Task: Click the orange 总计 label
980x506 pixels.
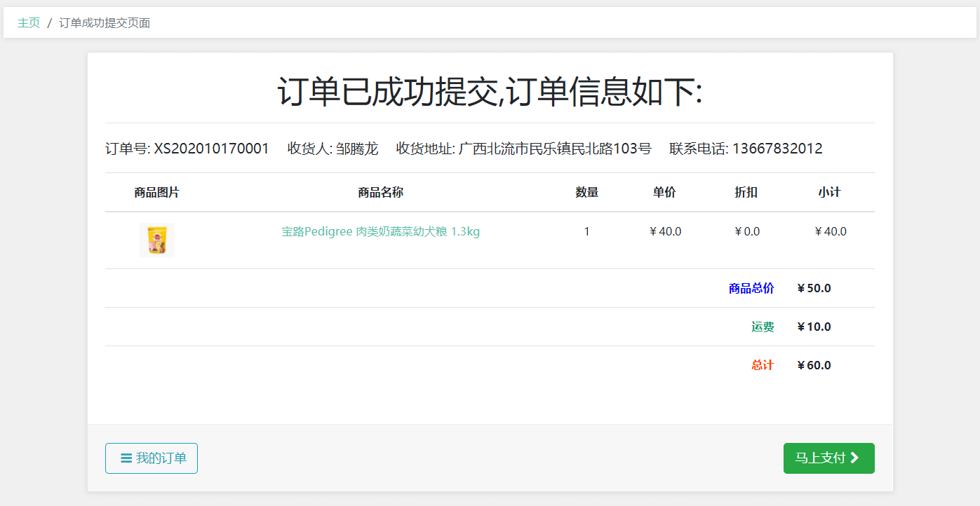Action: tap(763, 365)
